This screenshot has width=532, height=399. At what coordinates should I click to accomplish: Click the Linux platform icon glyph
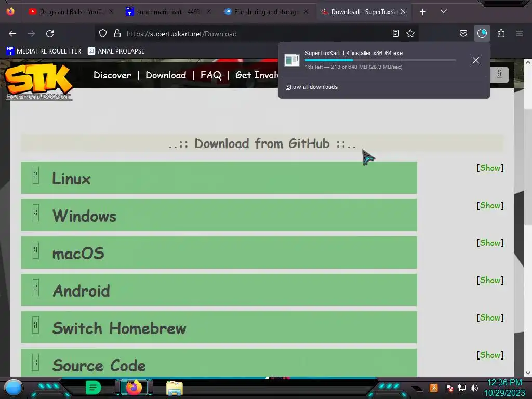(x=36, y=176)
